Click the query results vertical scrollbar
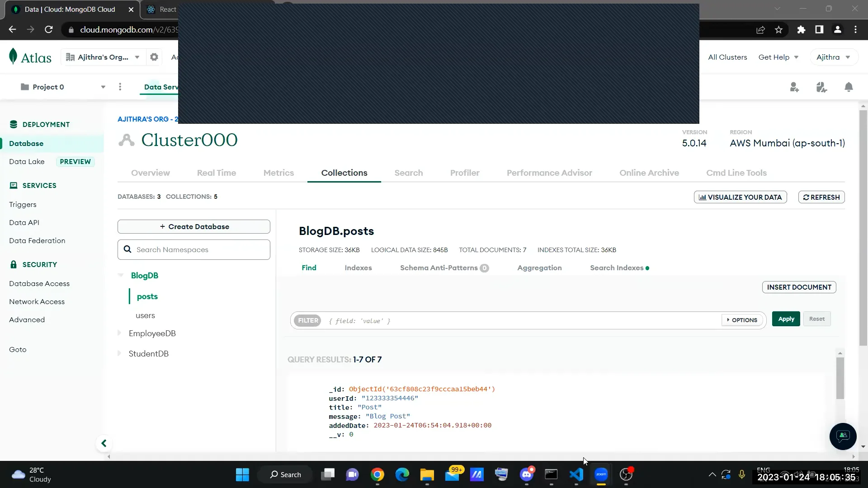 840,378
